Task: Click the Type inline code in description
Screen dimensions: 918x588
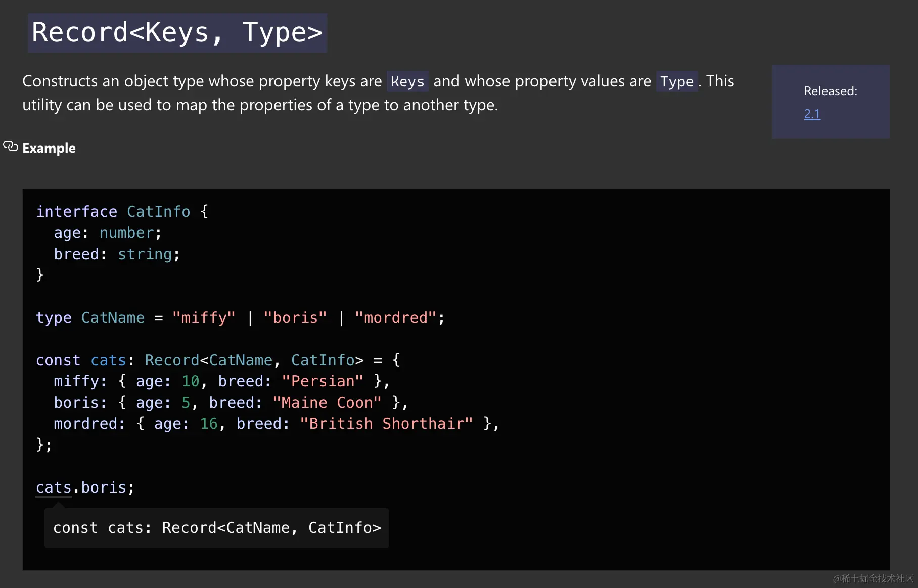Action: point(676,81)
